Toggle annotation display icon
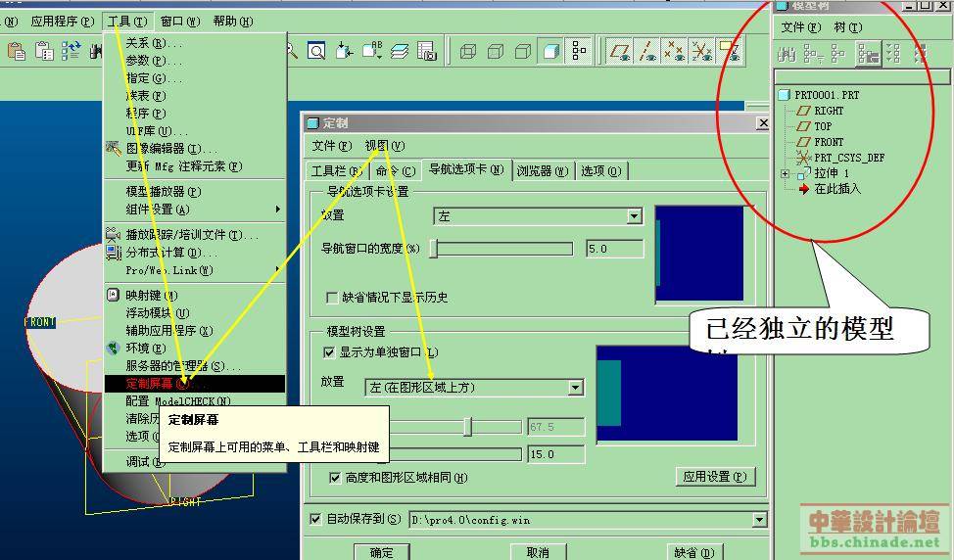 point(729,51)
